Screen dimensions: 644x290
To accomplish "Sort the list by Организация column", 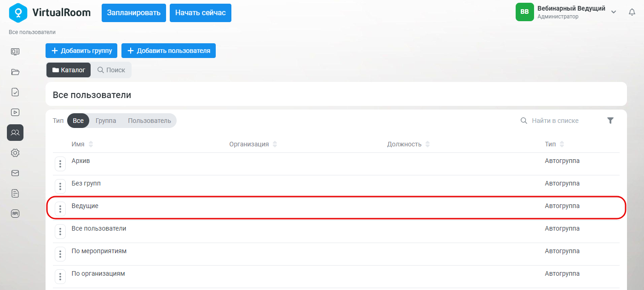I will (253, 144).
